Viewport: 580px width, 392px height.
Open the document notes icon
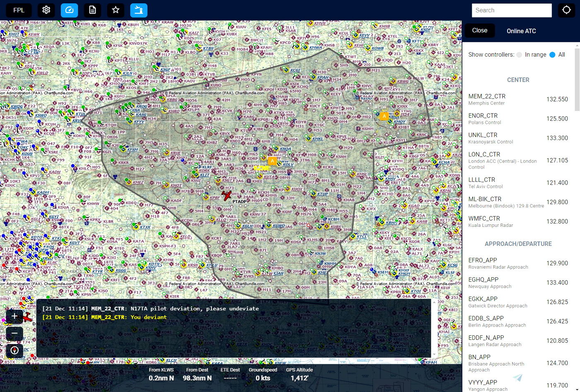pyautogui.click(x=92, y=10)
